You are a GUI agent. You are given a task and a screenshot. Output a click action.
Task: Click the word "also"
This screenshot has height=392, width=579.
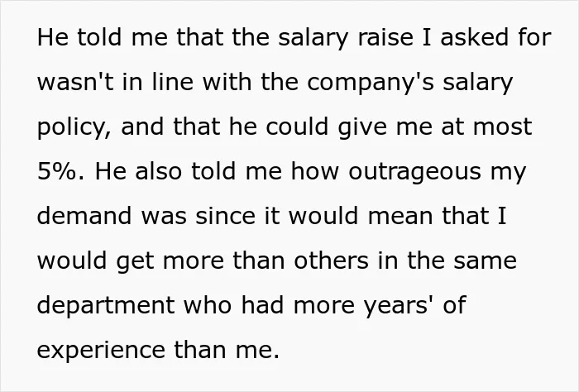click(159, 172)
